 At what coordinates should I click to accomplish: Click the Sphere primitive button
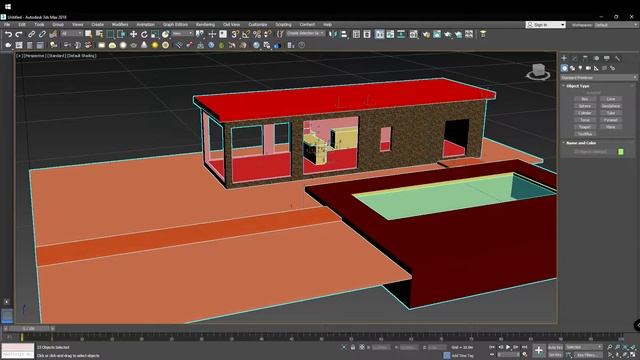pyautogui.click(x=584, y=106)
